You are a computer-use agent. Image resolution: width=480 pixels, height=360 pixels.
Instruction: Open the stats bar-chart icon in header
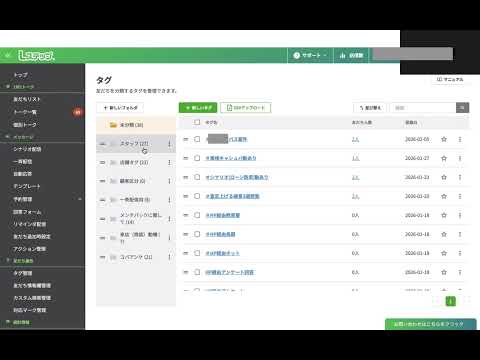[x=342, y=55]
